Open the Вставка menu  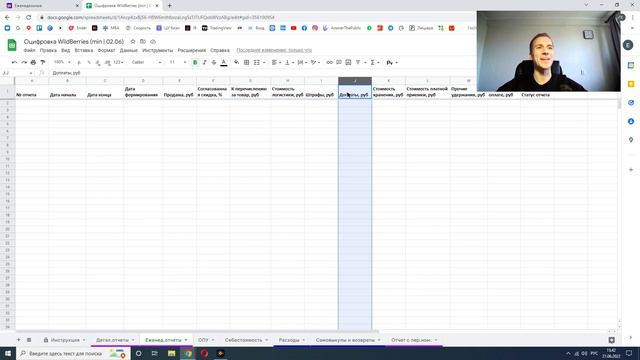pos(84,51)
